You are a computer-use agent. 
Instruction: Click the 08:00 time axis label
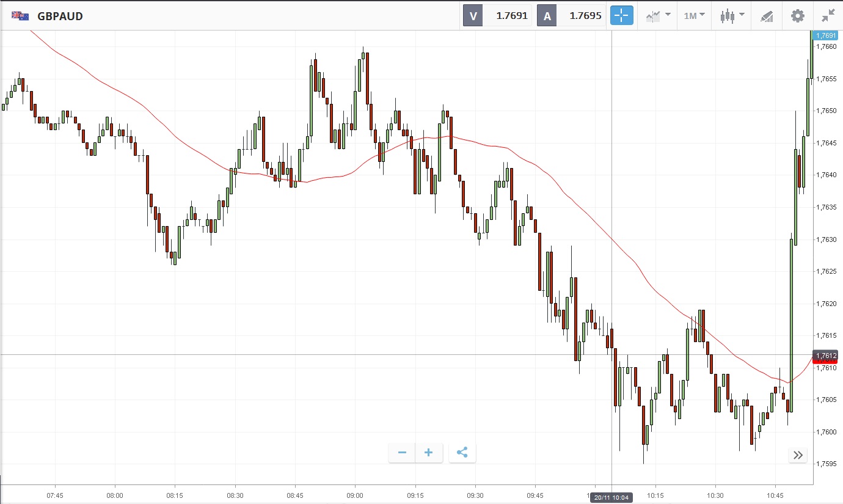coord(115,495)
